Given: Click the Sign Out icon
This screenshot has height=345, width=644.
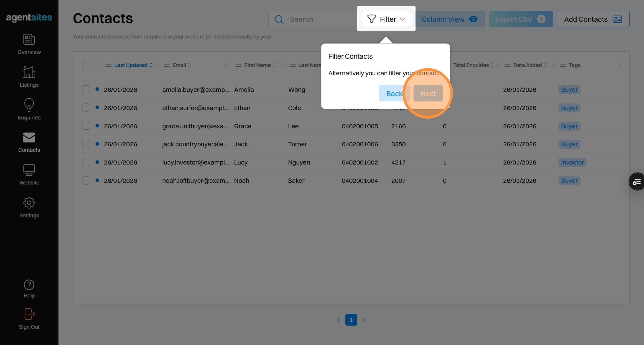Looking at the screenshot, I should (x=29, y=314).
